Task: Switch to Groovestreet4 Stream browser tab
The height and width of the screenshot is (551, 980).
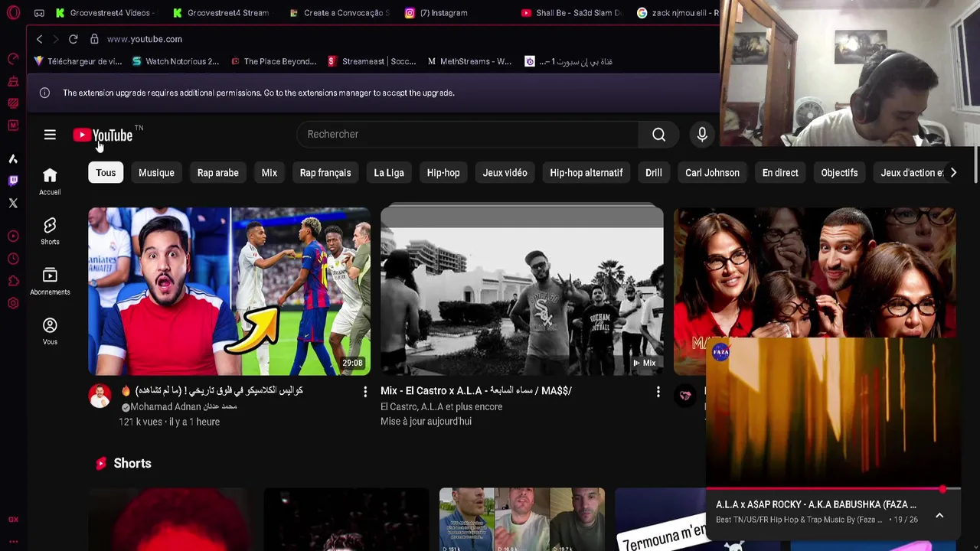Action: pos(222,13)
